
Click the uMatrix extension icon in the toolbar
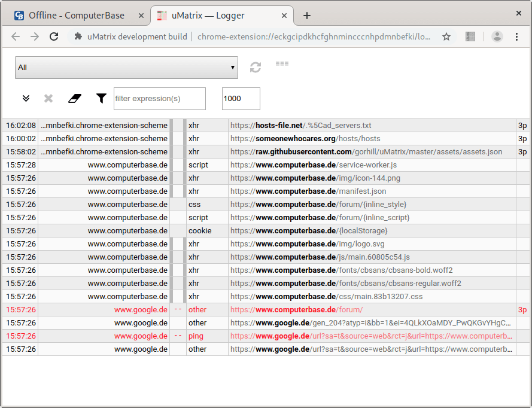(x=470, y=36)
